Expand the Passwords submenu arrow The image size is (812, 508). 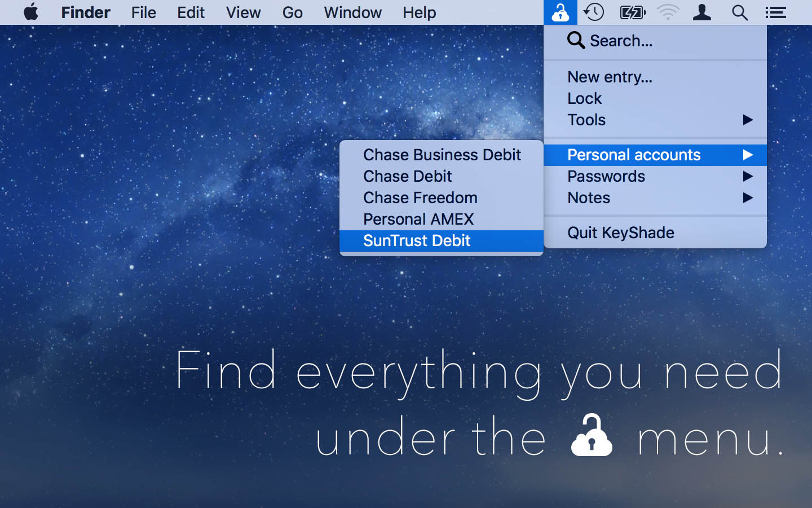tap(748, 176)
